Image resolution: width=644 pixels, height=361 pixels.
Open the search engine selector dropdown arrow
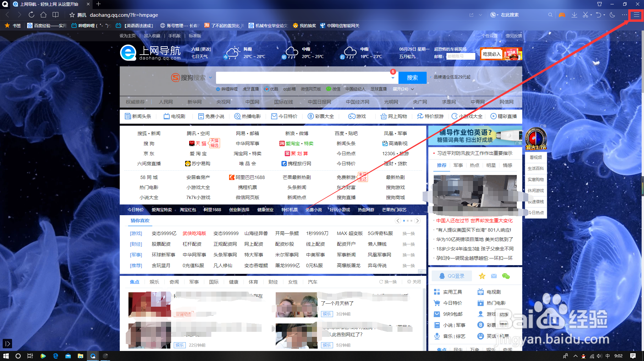coord(211,77)
